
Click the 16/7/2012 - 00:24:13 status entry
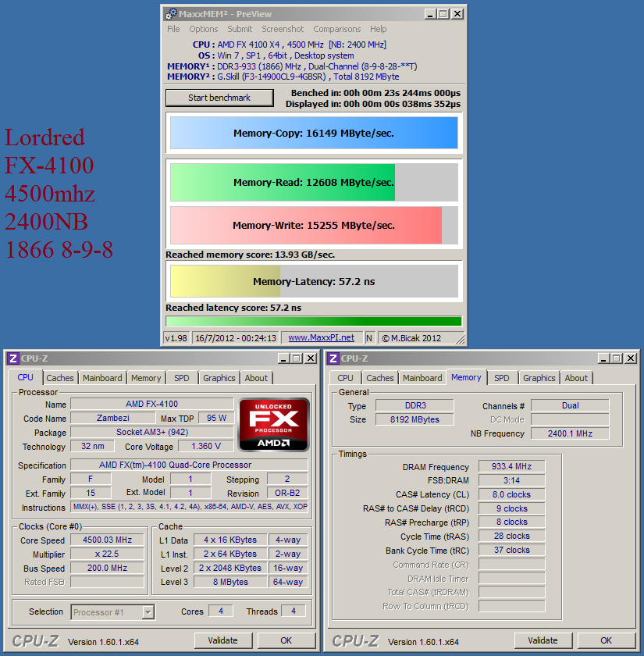[236, 338]
